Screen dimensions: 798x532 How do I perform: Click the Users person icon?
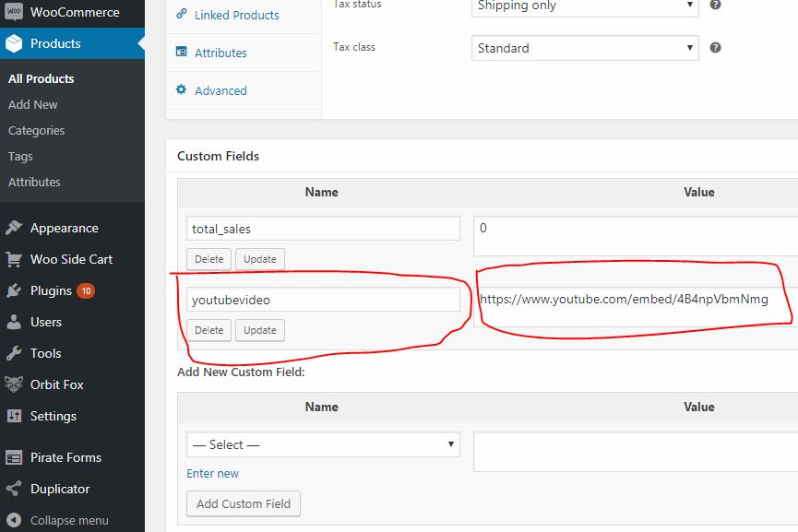14,322
